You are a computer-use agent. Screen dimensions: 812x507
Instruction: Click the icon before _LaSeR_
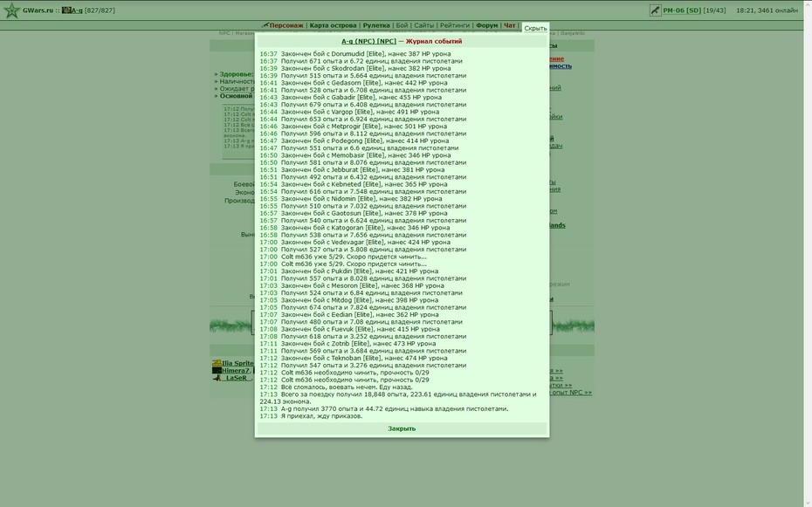(x=217, y=378)
